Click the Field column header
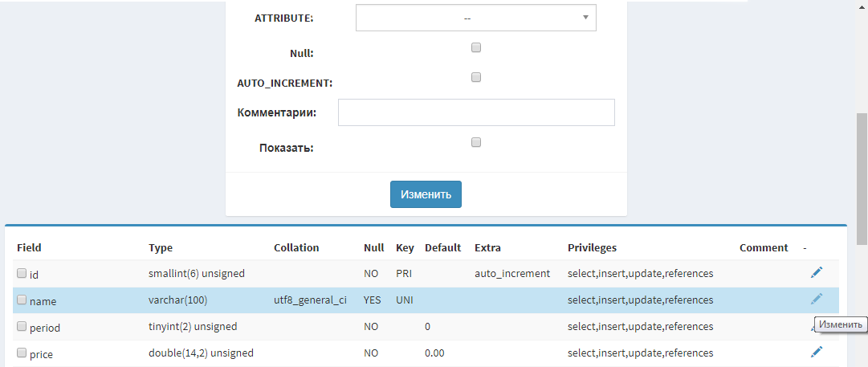This screenshot has height=367, width=868. click(x=29, y=248)
